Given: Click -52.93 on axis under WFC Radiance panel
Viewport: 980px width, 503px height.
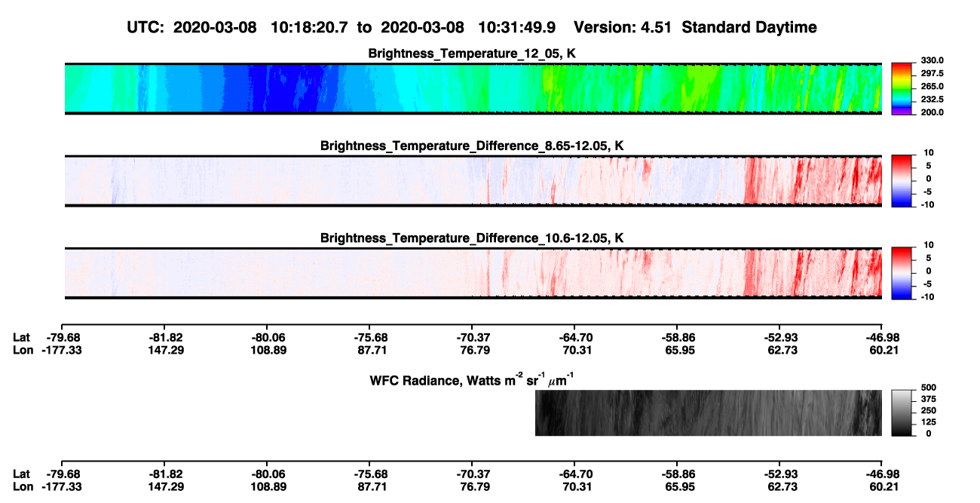Looking at the screenshot, I should (x=779, y=474).
